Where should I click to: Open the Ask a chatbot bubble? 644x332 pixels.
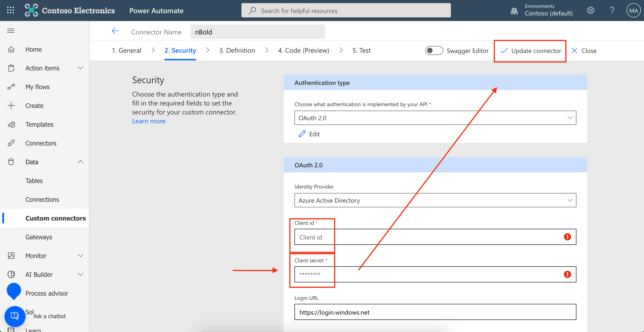15,316
